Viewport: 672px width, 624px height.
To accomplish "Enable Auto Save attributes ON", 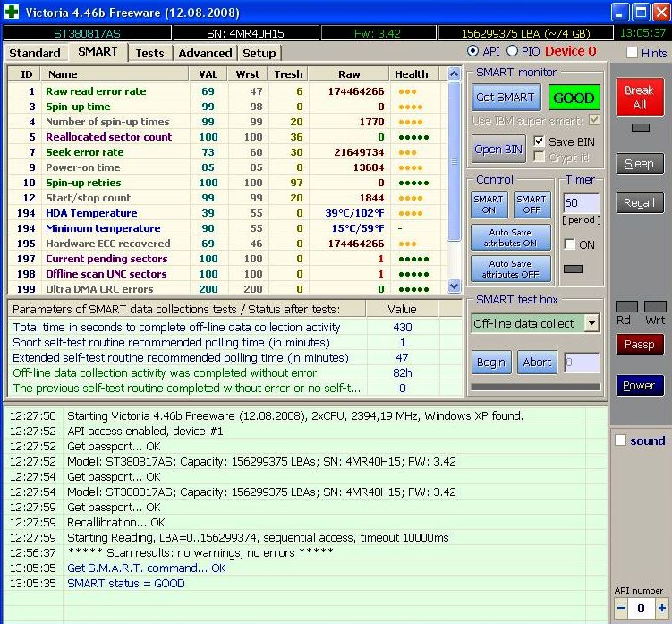I will (x=510, y=237).
